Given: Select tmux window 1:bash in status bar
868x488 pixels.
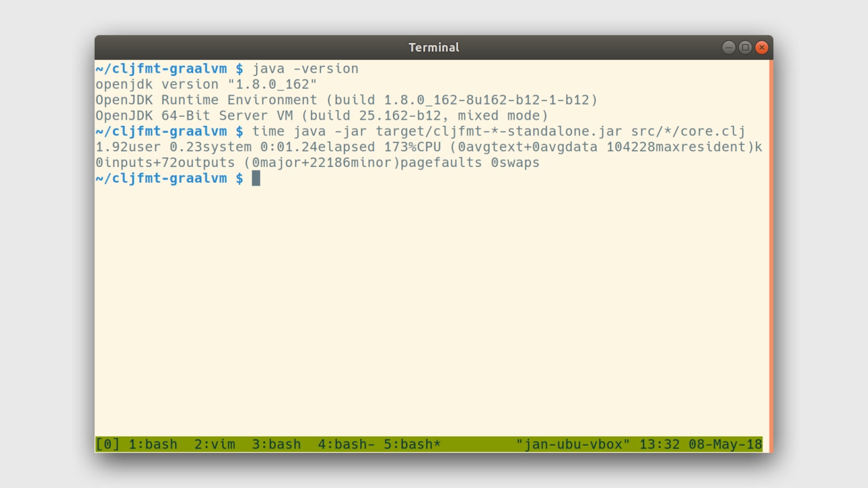Looking at the screenshot, I should [x=153, y=444].
